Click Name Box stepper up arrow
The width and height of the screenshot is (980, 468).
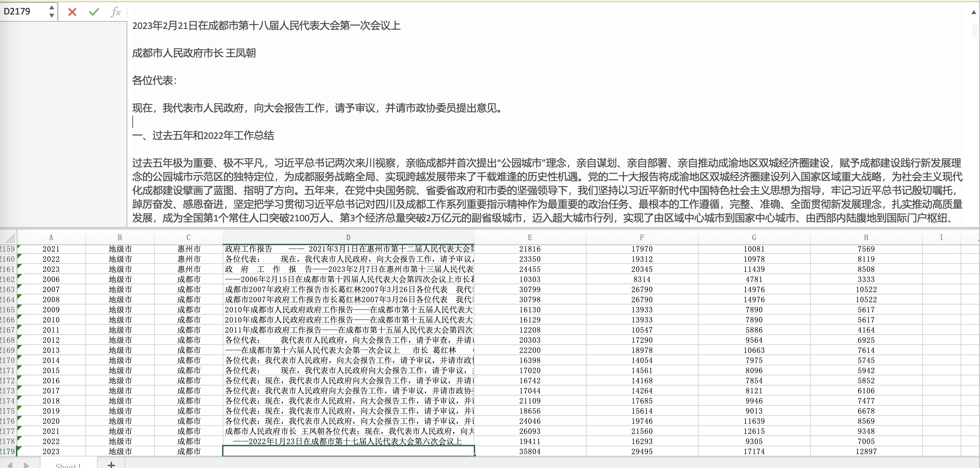click(52, 8)
